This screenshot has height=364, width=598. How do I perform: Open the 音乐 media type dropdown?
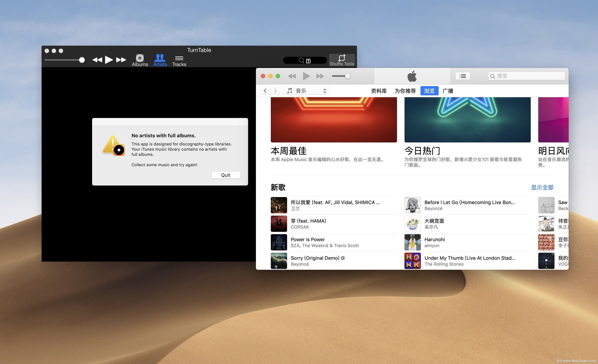[306, 91]
